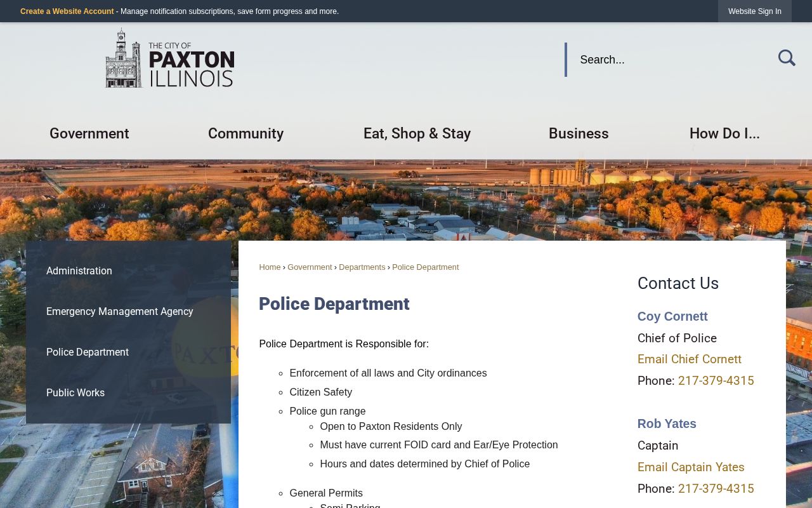Go to Home in breadcrumb
The image size is (812, 508).
click(270, 267)
